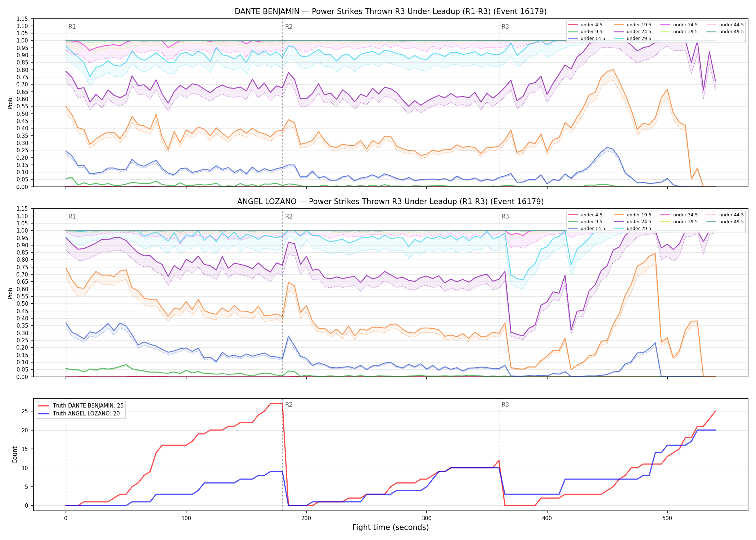Click the 1.15 tick label on Dante Benjamin chart
This screenshot has height=540, width=756.
click(x=22, y=19)
